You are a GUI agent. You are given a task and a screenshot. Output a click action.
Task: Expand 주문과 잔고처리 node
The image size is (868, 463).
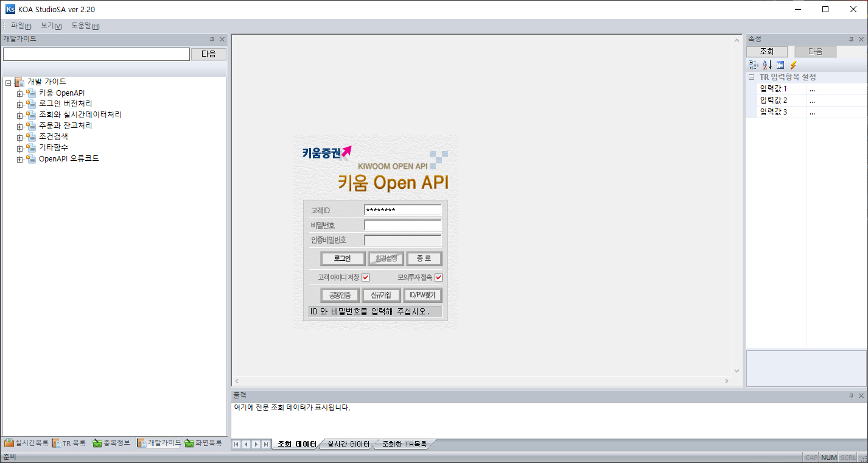19,127
